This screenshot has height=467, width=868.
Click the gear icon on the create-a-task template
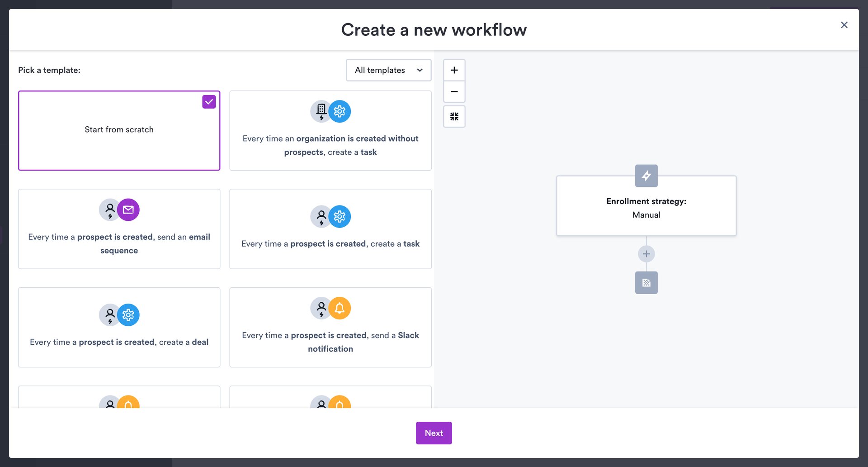(340, 216)
